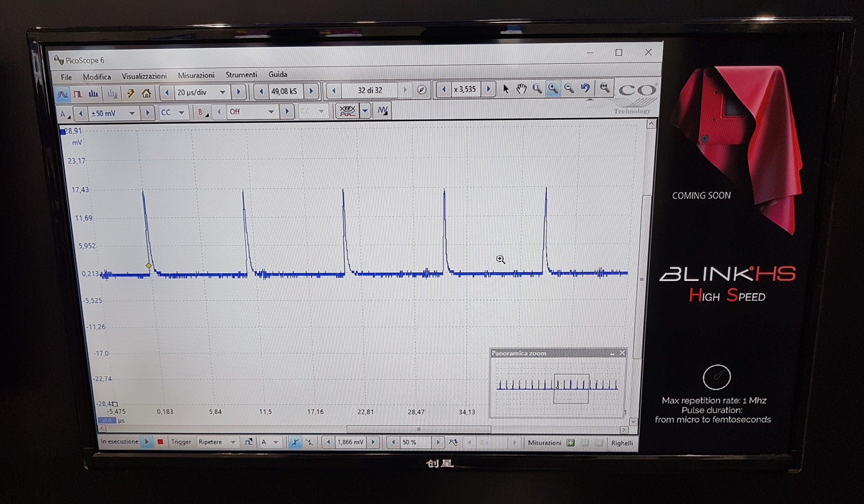This screenshot has width=864, height=504.
Task: Open advanced trigger settings icon
Action: pos(248,442)
